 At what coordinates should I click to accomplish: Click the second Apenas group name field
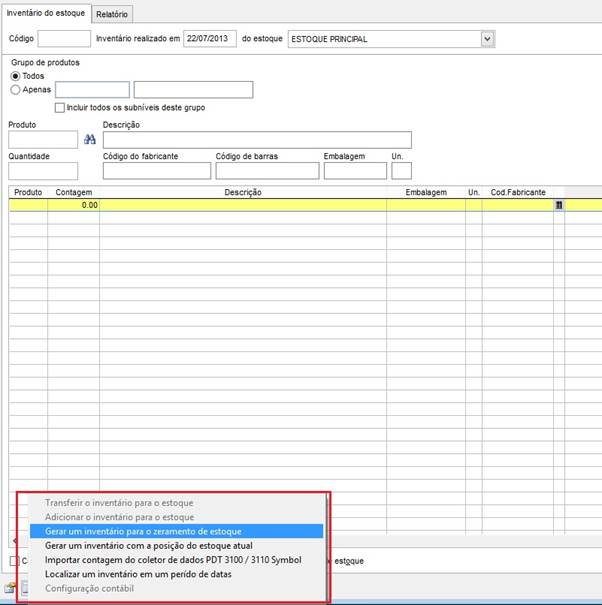click(x=193, y=90)
